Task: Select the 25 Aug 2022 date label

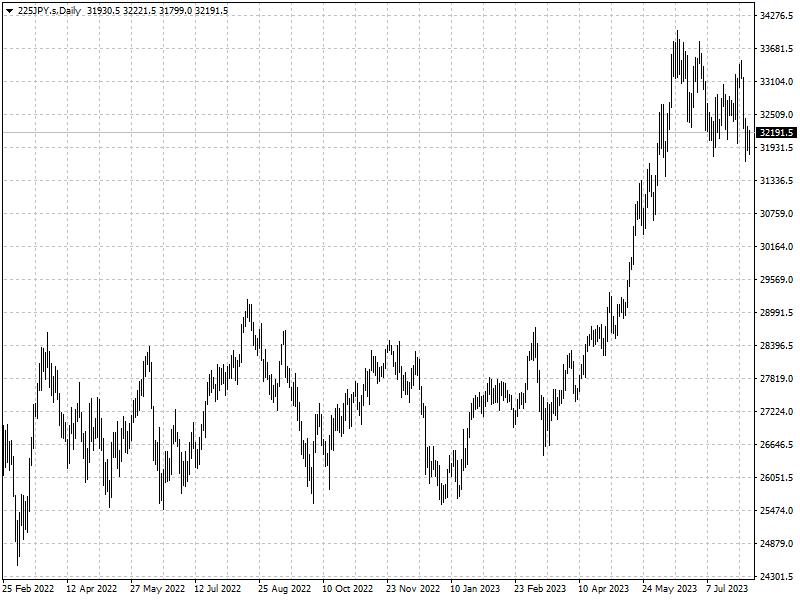Action: [284, 588]
